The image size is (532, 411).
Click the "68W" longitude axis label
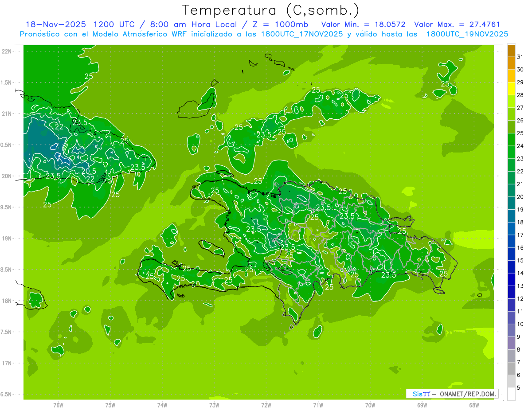point(474,405)
